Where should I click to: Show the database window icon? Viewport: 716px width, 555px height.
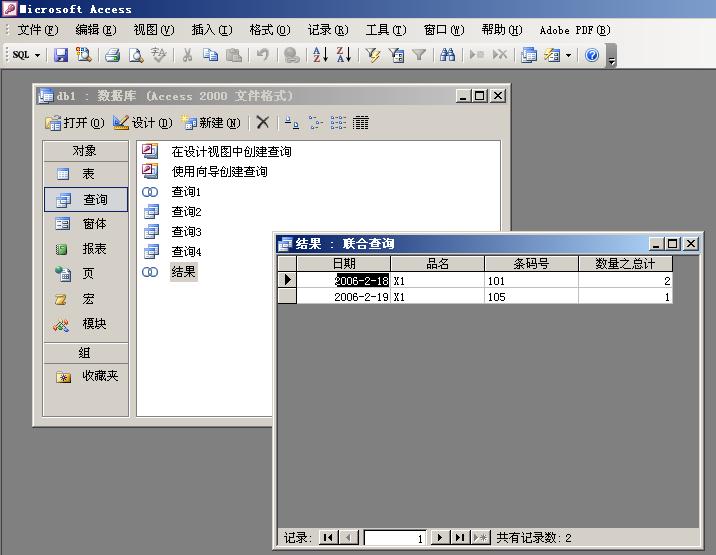click(x=529, y=55)
